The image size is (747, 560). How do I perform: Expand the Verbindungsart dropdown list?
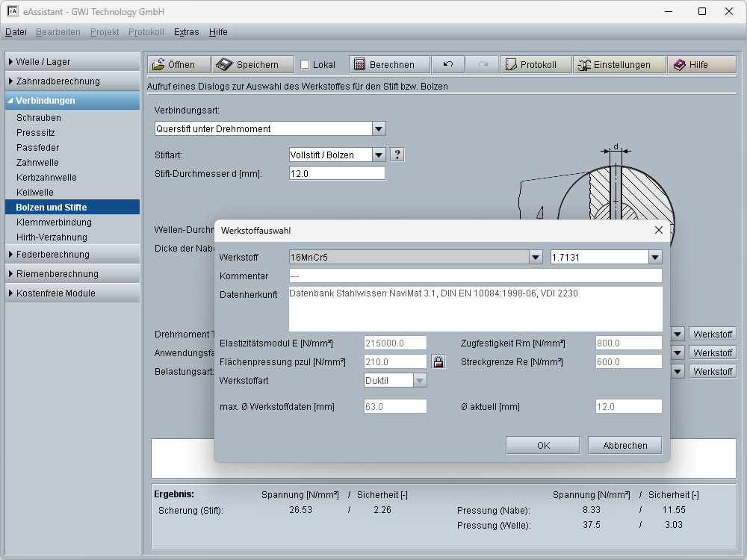(379, 128)
